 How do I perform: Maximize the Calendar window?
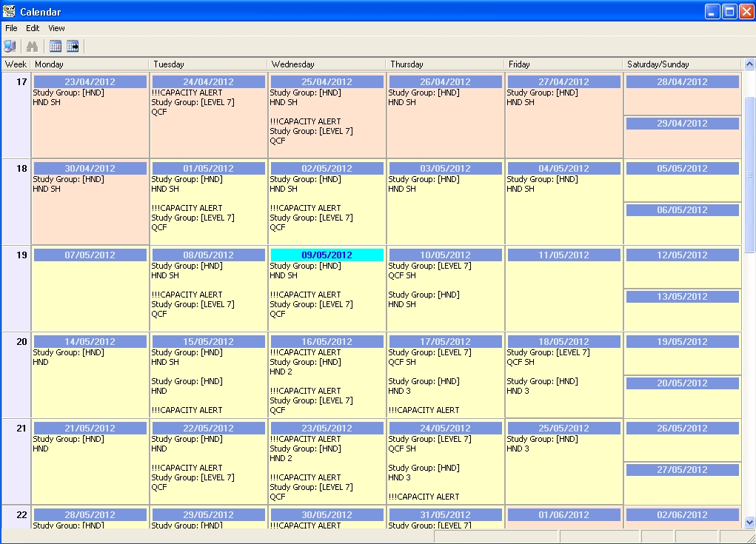click(x=729, y=11)
